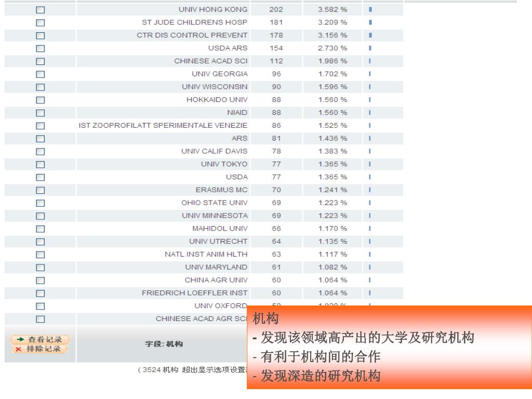Click the UNIV HONG KONG institution name
This screenshot has width=532, height=399.
pyautogui.click(x=213, y=9)
